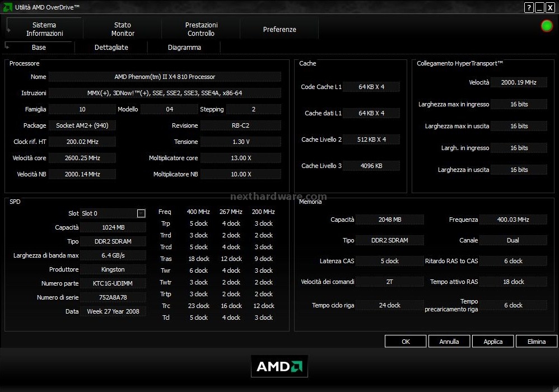559x392 pixels.
Task: Click the Larghezza max in uscita value
Action: pyautogui.click(x=519, y=126)
